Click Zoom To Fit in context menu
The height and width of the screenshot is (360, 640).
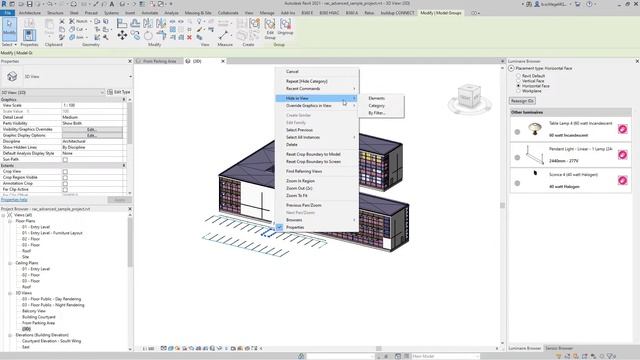tap(317, 196)
